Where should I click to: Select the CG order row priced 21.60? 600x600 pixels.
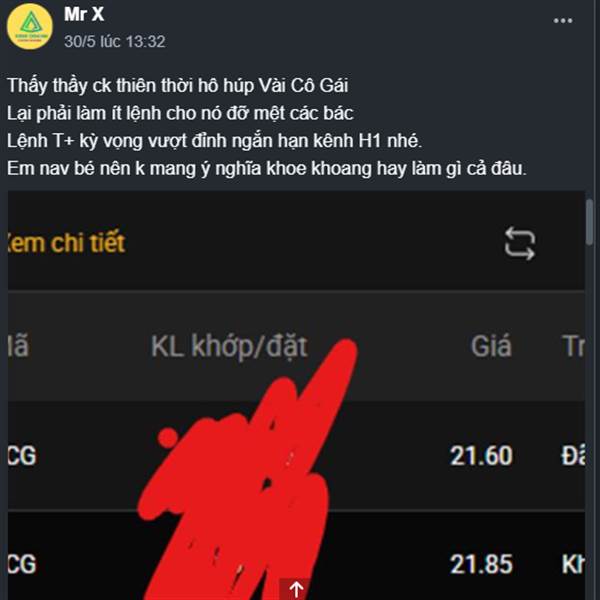pyautogui.click(x=296, y=456)
